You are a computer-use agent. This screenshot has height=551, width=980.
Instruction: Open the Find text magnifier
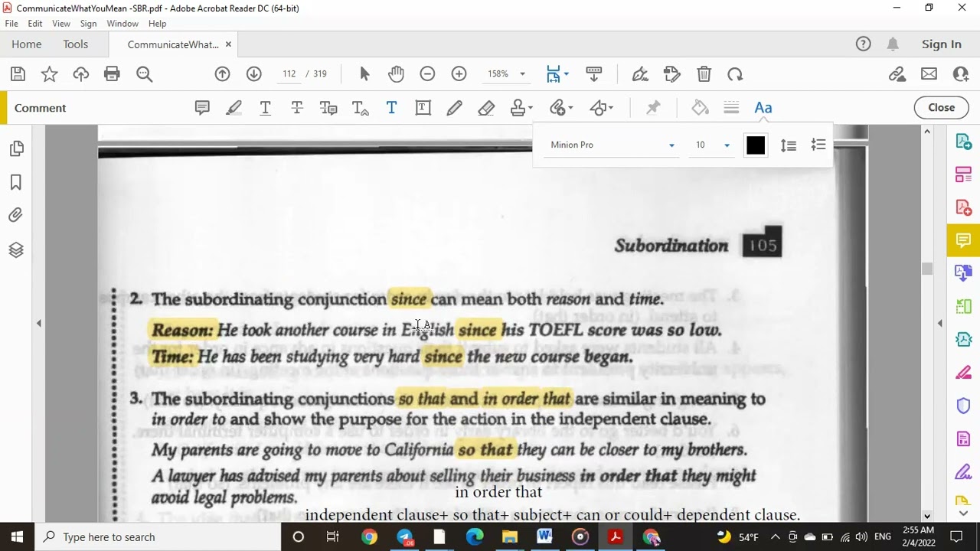click(x=144, y=74)
